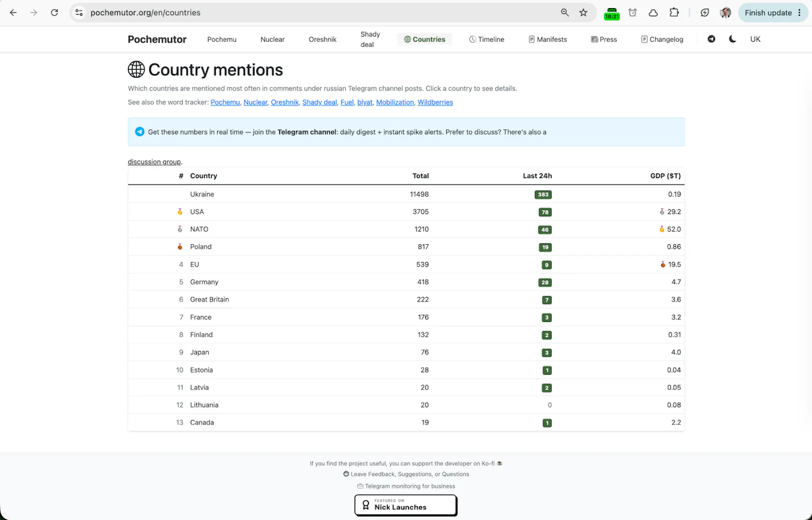Click the Fuel word tracker link
Viewport: 812px width, 520px height.
347,102
